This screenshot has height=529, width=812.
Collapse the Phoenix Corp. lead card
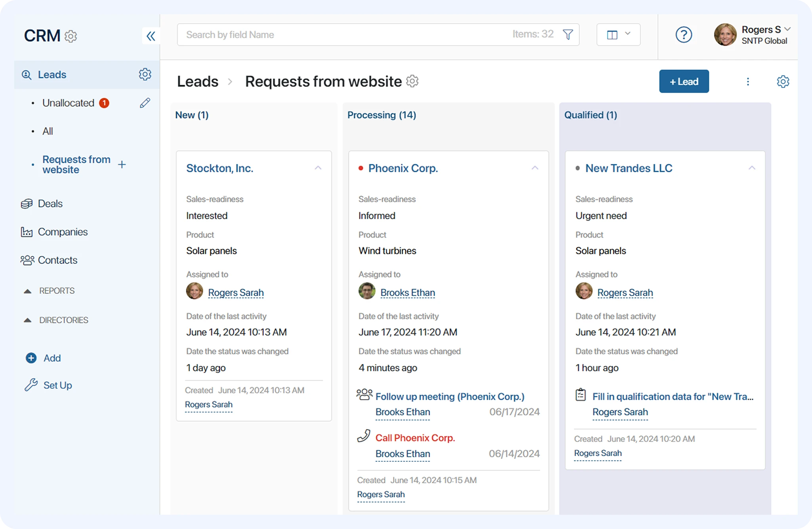[x=535, y=168]
